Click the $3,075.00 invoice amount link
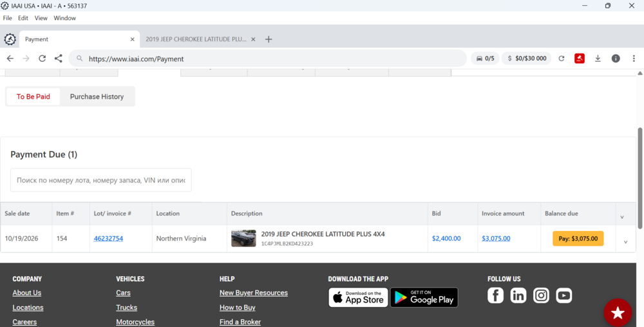The height and width of the screenshot is (327, 644). coord(496,239)
